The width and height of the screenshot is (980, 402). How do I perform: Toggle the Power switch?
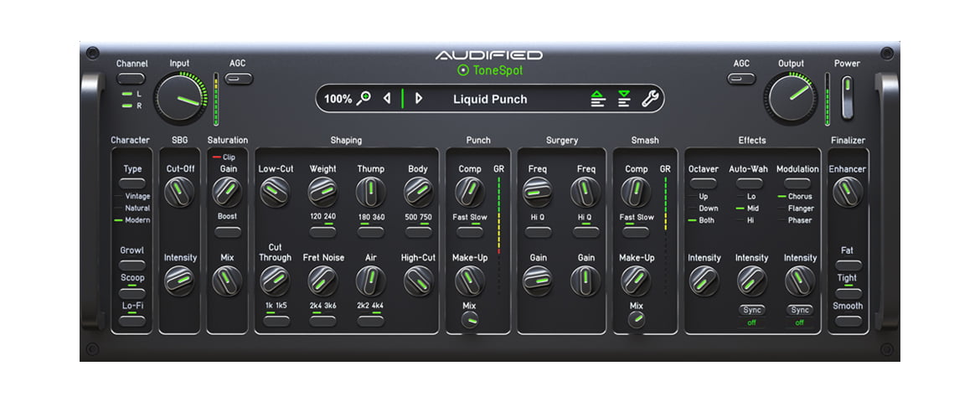(x=847, y=97)
